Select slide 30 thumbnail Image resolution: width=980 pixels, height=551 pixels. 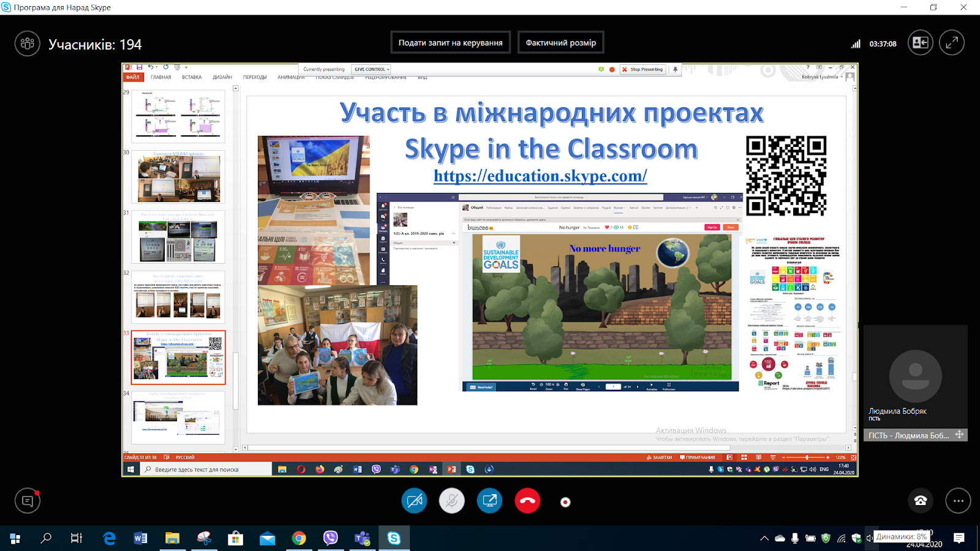pos(178,177)
